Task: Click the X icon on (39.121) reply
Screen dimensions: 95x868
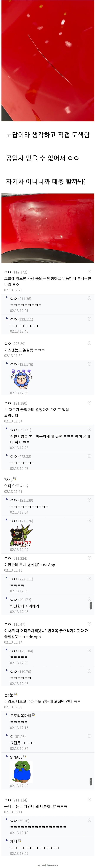Action: click(x=89, y=429)
